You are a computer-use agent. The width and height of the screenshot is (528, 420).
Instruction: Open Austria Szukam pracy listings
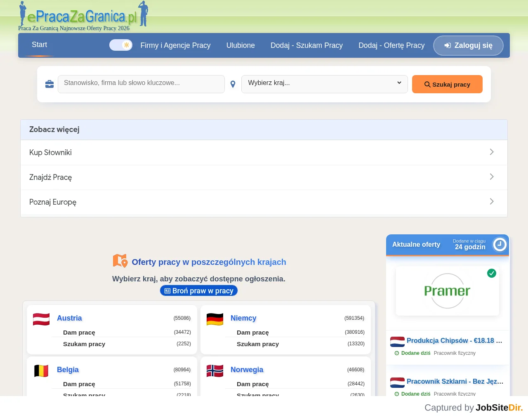click(84, 344)
